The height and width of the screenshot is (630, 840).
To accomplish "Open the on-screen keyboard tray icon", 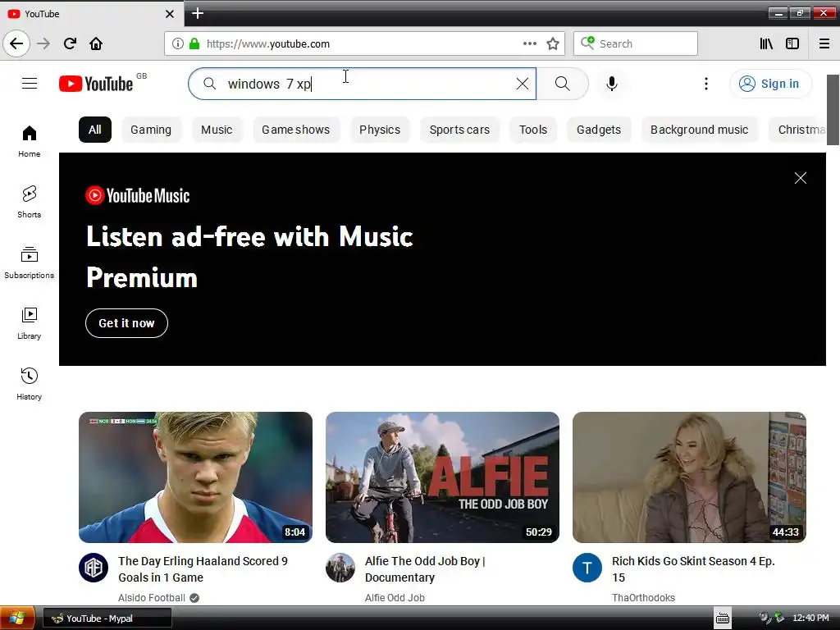I will pyautogui.click(x=723, y=618).
